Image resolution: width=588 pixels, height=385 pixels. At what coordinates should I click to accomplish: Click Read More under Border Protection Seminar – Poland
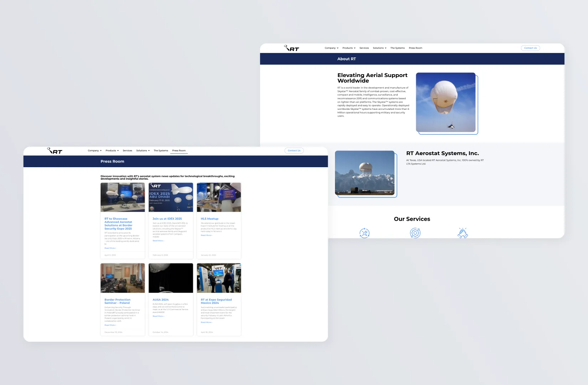(110, 325)
